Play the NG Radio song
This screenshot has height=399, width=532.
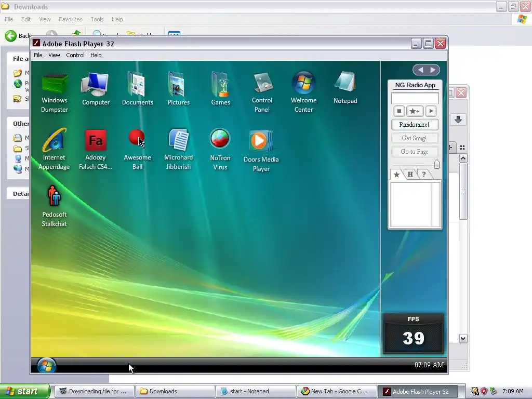tap(431, 111)
